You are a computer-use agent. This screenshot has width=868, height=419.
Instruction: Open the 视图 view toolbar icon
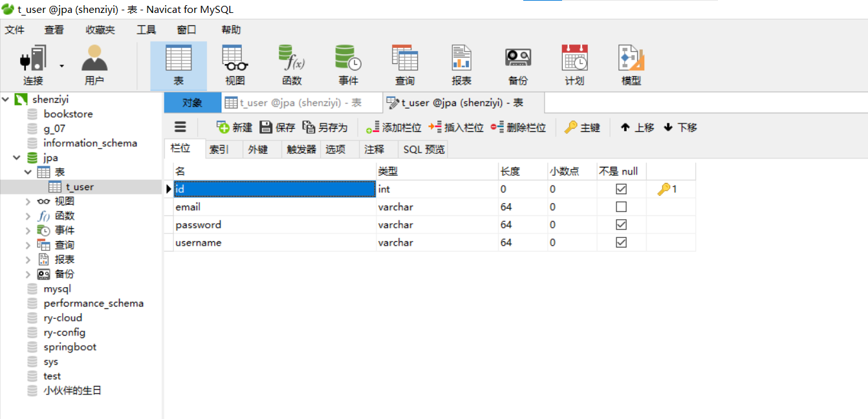(235, 66)
